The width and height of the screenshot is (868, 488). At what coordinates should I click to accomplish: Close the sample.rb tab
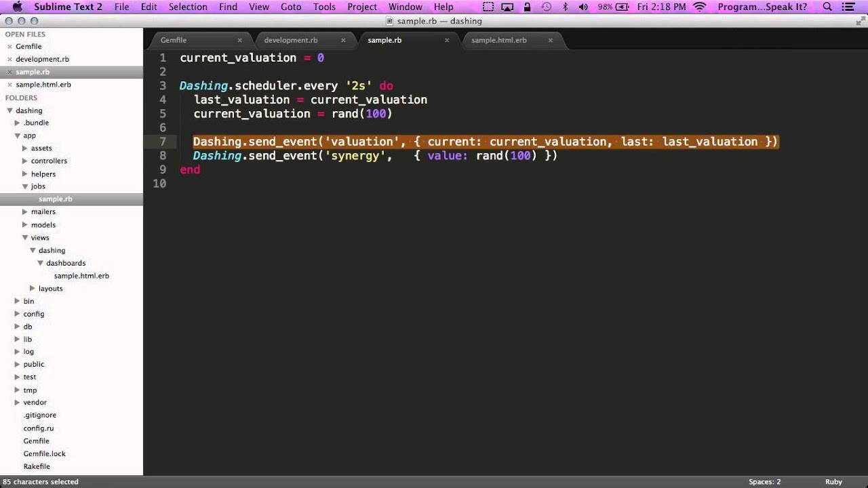pos(447,40)
